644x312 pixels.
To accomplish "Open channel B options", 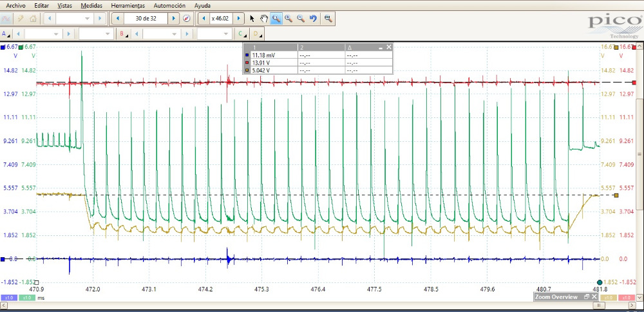I will tap(121, 34).
